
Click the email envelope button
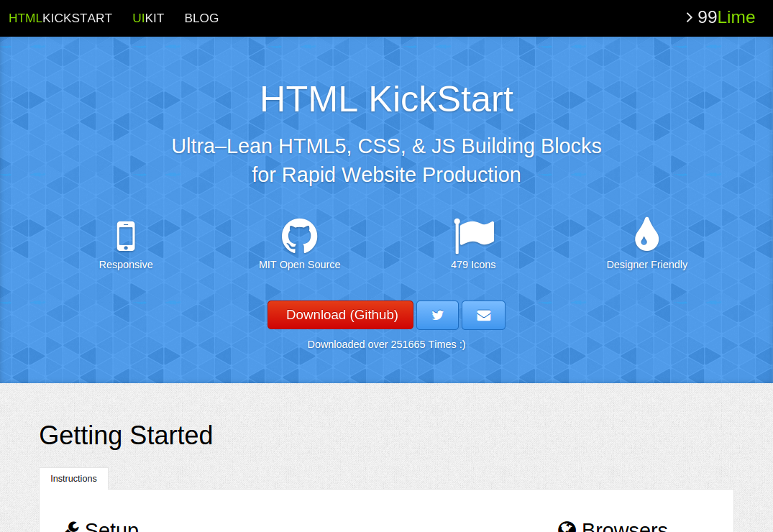(x=484, y=315)
